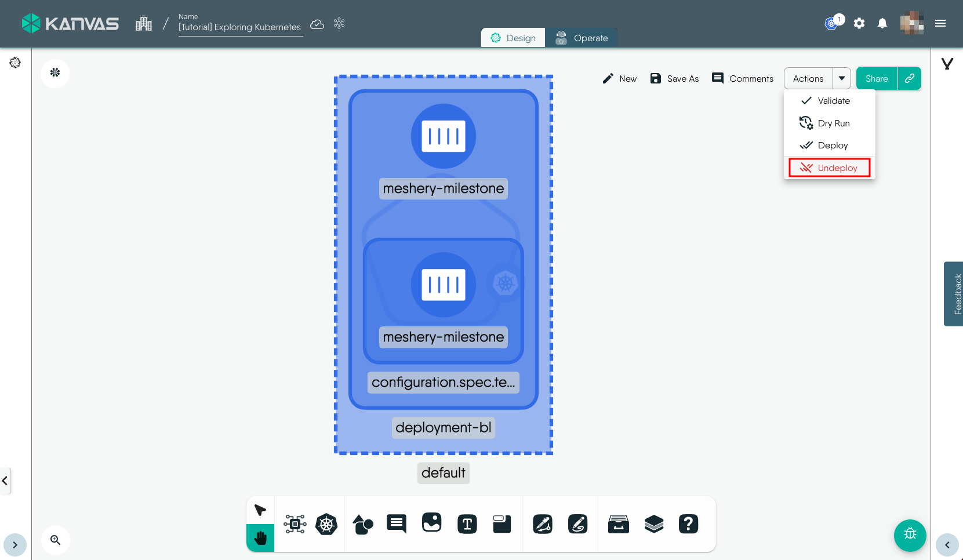Collapse the left sidebar arrow

tap(5, 481)
